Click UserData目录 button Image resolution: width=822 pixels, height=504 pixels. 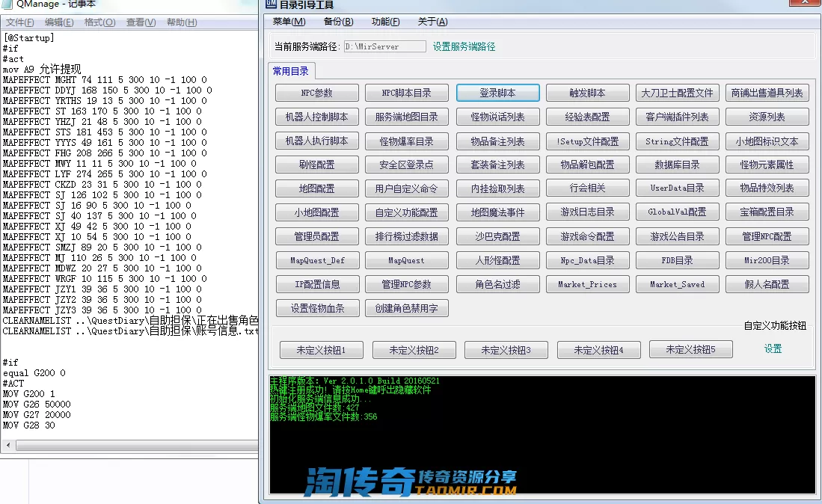[678, 188]
